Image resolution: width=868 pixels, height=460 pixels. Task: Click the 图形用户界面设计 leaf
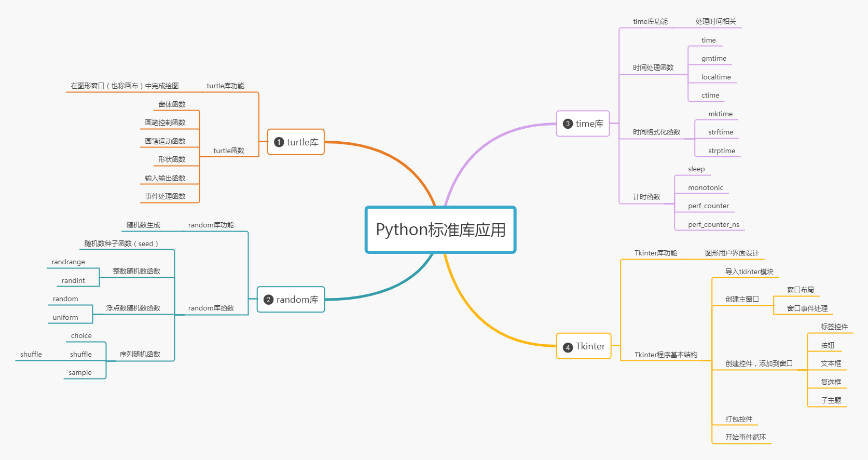tap(732, 253)
